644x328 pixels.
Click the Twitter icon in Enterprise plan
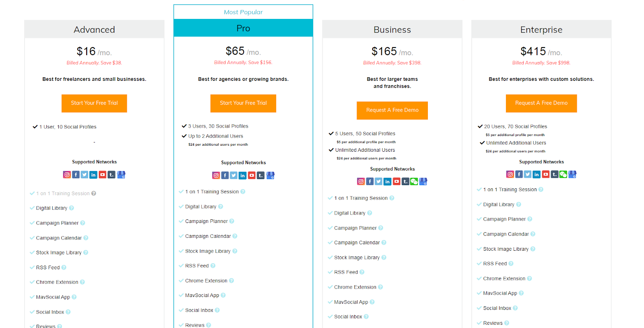pos(528,174)
